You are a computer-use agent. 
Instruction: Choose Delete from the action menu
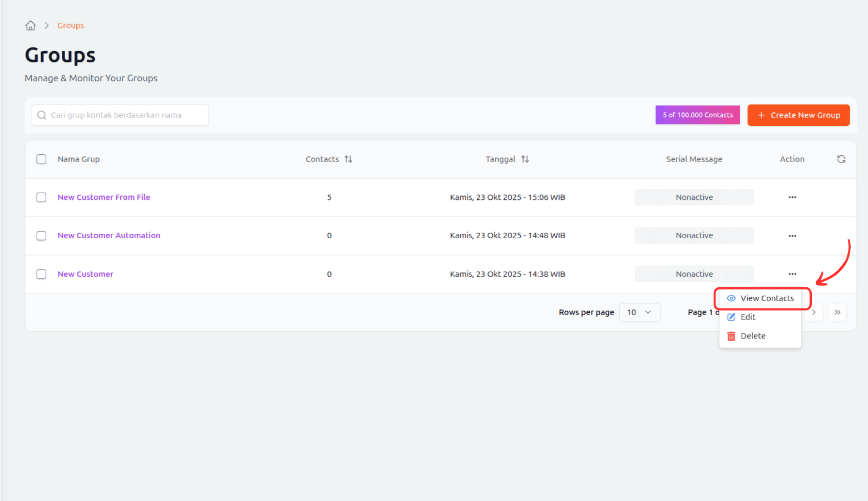tap(752, 336)
